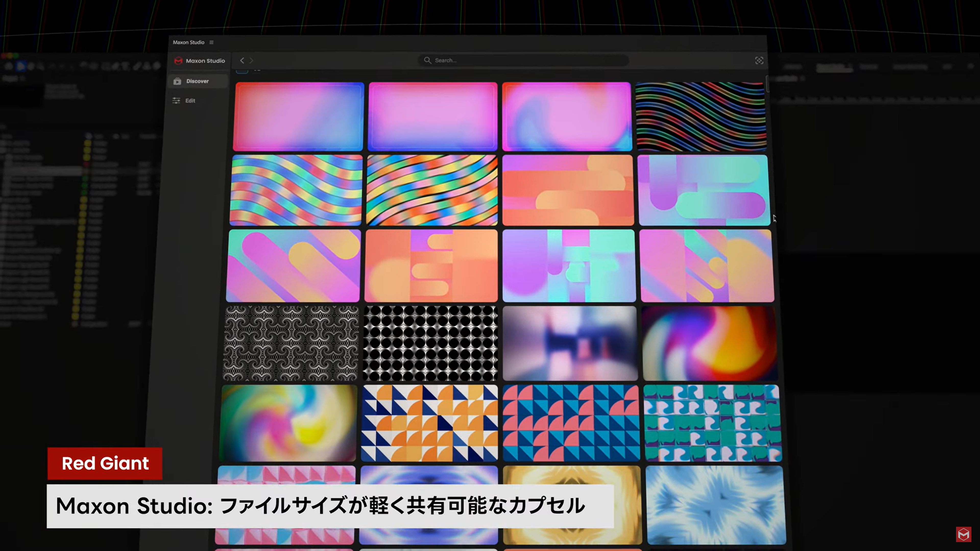Viewport: 980px width, 551px height.
Task: Choose the icy blue starburst thumbnail
Action: pyautogui.click(x=715, y=505)
